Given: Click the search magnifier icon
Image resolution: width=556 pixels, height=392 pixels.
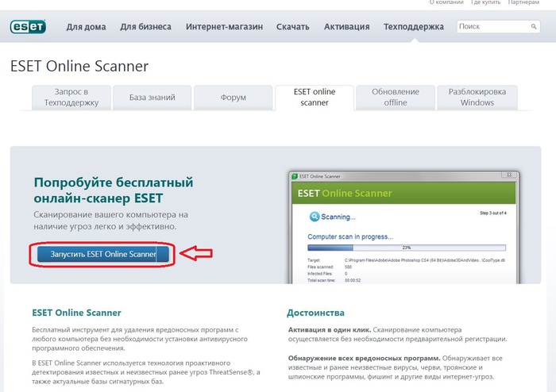Looking at the screenshot, I should [x=534, y=26].
